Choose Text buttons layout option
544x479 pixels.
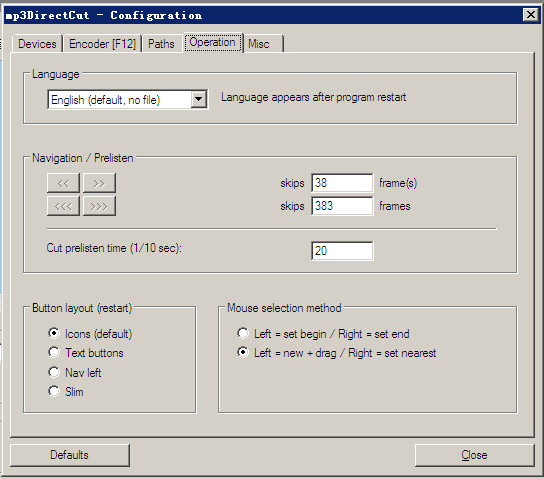(86, 353)
